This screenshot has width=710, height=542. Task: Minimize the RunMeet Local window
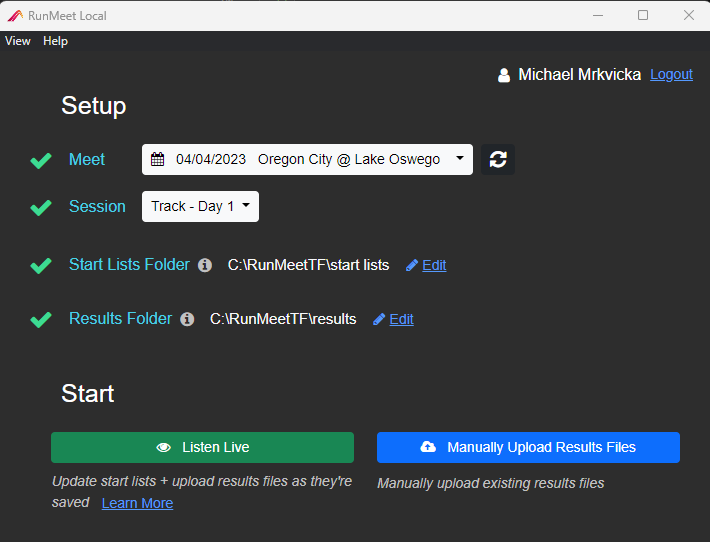(x=598, y=15)
